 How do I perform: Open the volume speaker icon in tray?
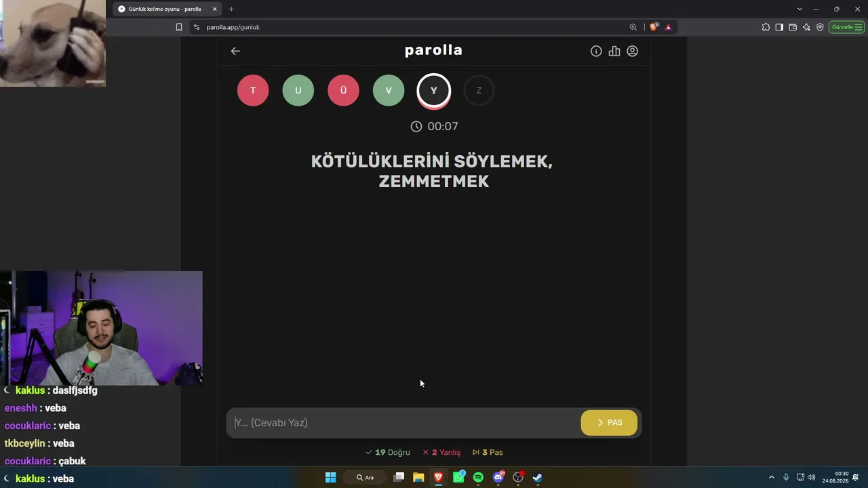coord(812,477)
